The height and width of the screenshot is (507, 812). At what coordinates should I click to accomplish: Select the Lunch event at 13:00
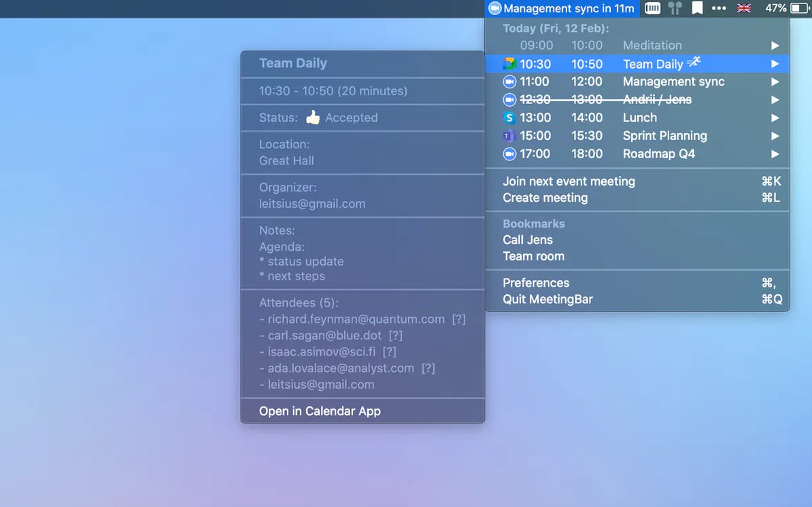[637, 118]
